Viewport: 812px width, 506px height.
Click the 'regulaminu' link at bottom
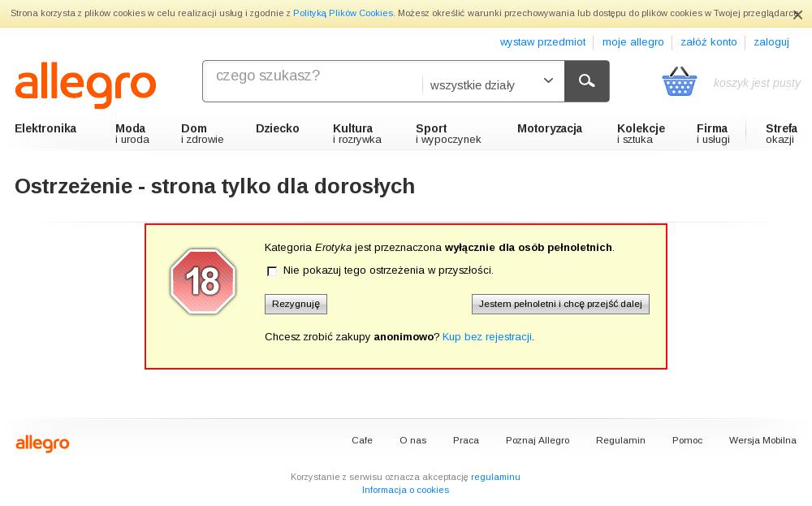tap(495, 477)
